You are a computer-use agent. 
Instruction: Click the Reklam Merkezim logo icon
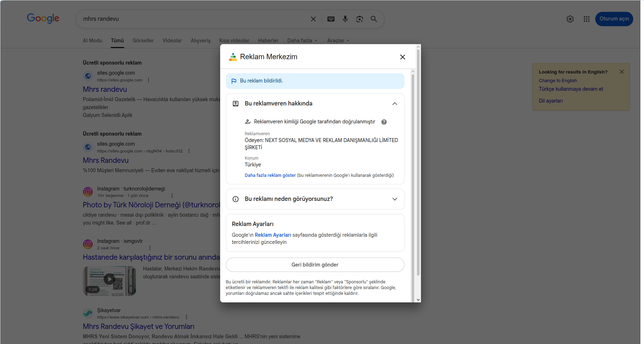tap(233, 57)
